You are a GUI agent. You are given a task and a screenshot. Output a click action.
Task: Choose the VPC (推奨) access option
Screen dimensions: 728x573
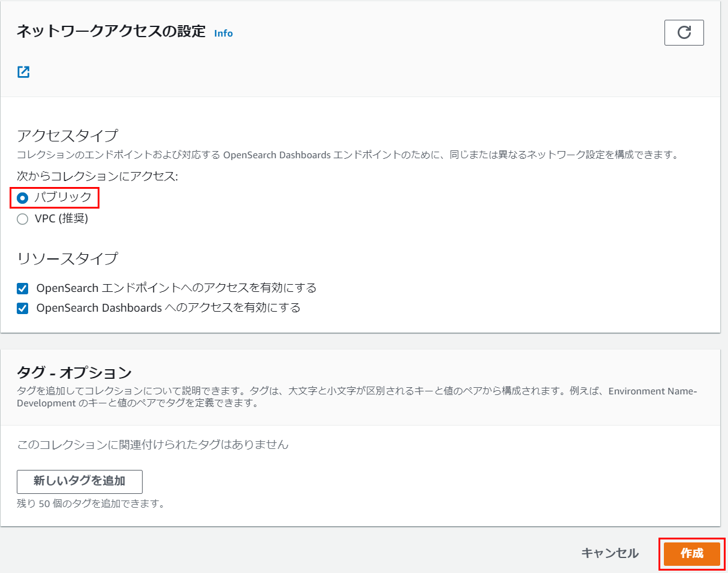(22, 219)
